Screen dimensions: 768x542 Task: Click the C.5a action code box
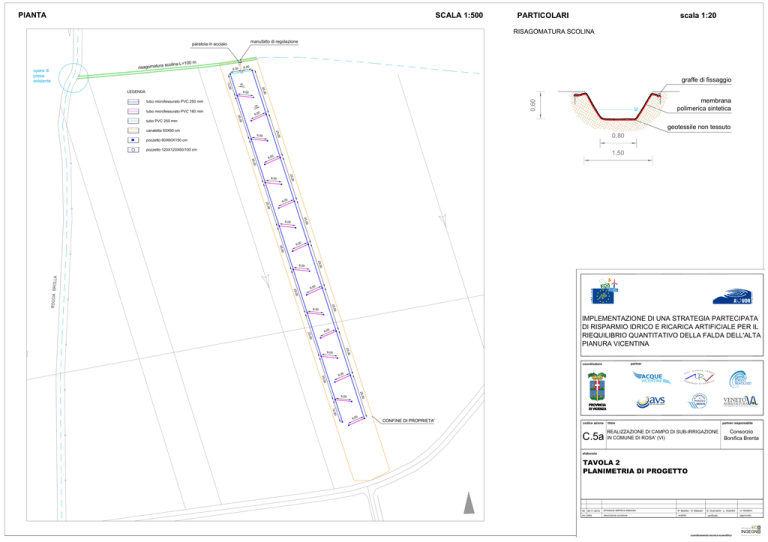point(600,436)
